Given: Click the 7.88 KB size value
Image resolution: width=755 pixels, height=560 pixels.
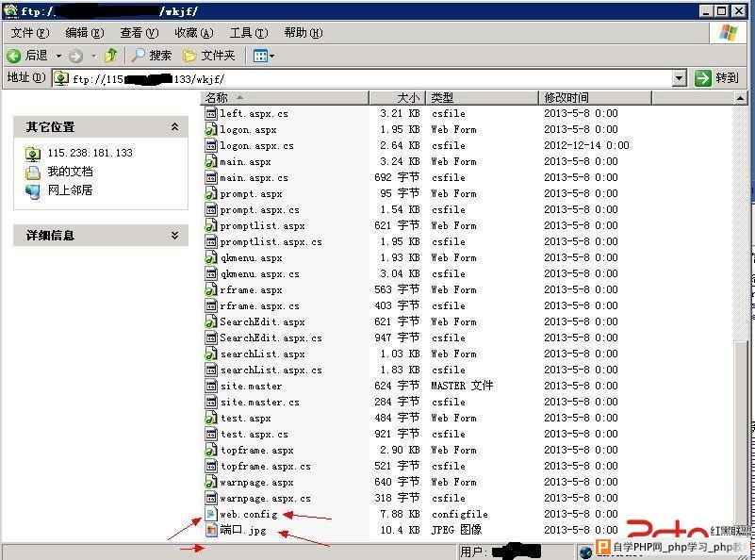Looking at the screenshot, I should [x=400, y=514].
